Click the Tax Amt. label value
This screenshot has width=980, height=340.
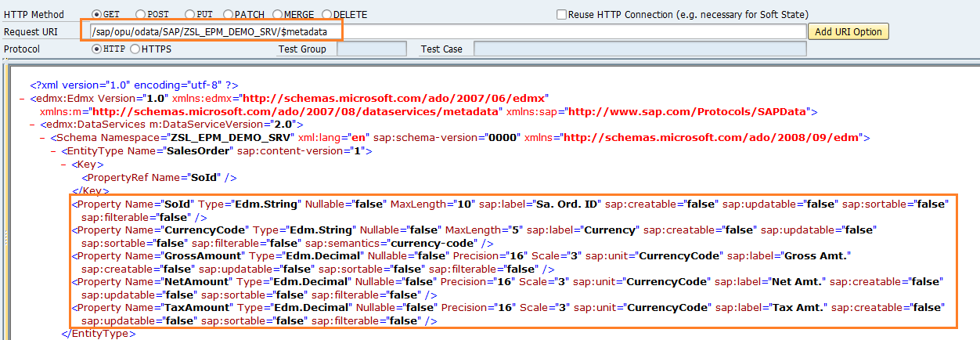point(798,307)
